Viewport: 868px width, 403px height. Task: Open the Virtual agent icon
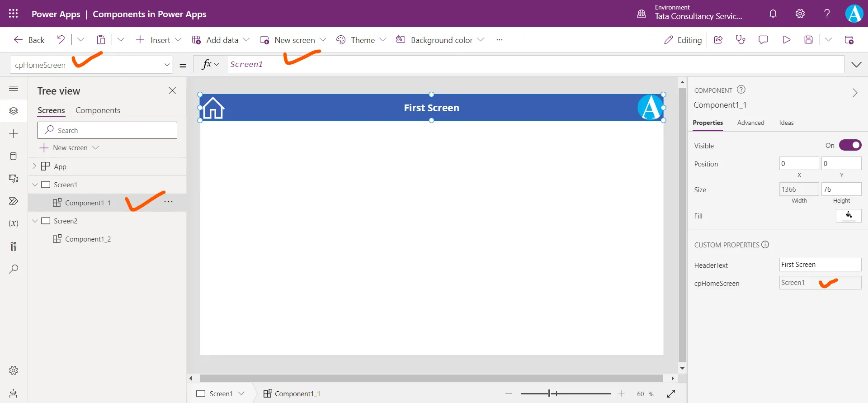pyautogui.click(x=14, y=393)
